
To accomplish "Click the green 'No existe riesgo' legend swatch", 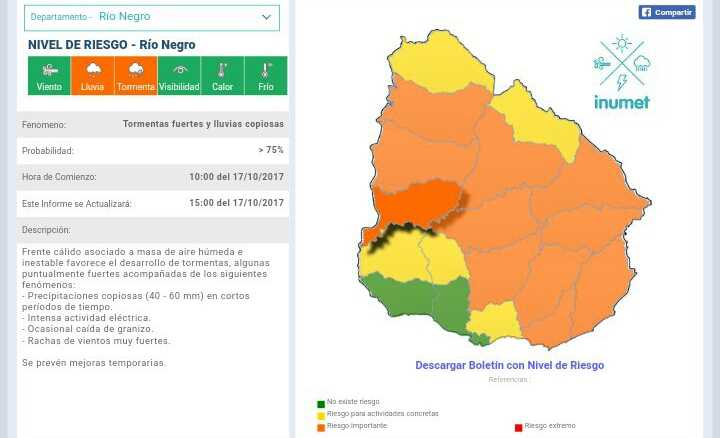I will (321, 404).
